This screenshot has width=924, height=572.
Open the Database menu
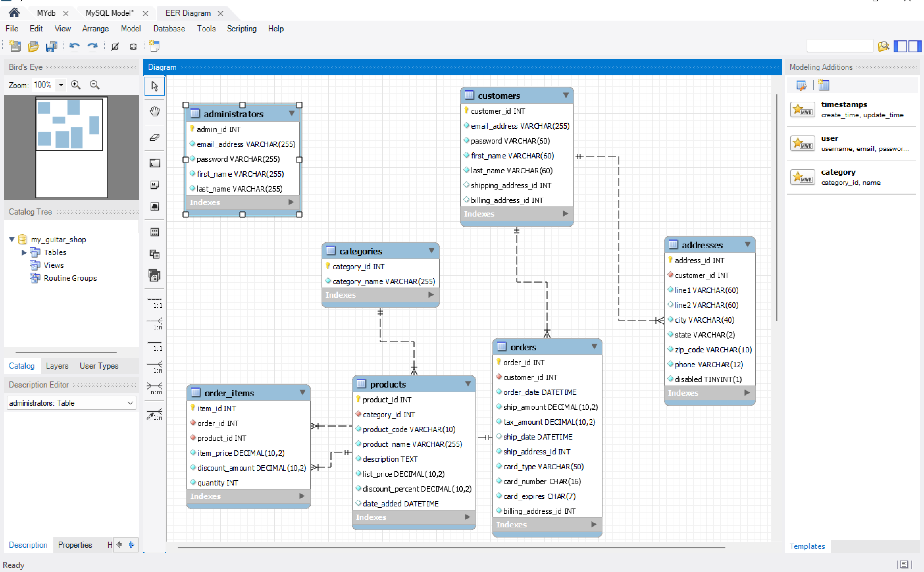(169, 29)
